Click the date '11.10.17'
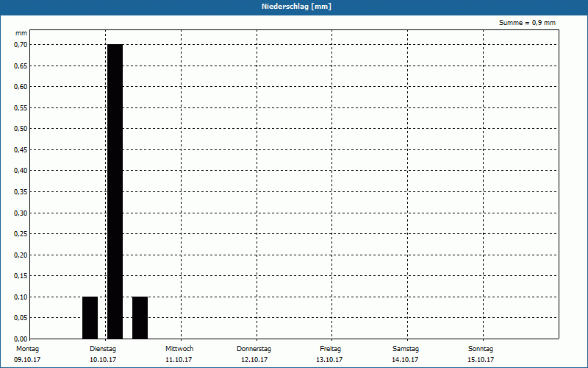This screenshot has width=588, height=368. (x=179, y=360)
